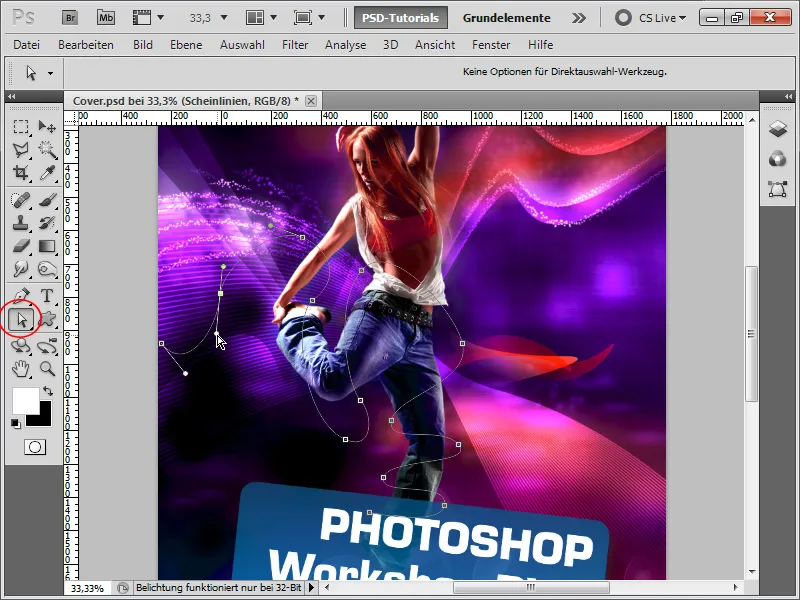
Task: Open the Fenster menu
Action: coord(491,45)
